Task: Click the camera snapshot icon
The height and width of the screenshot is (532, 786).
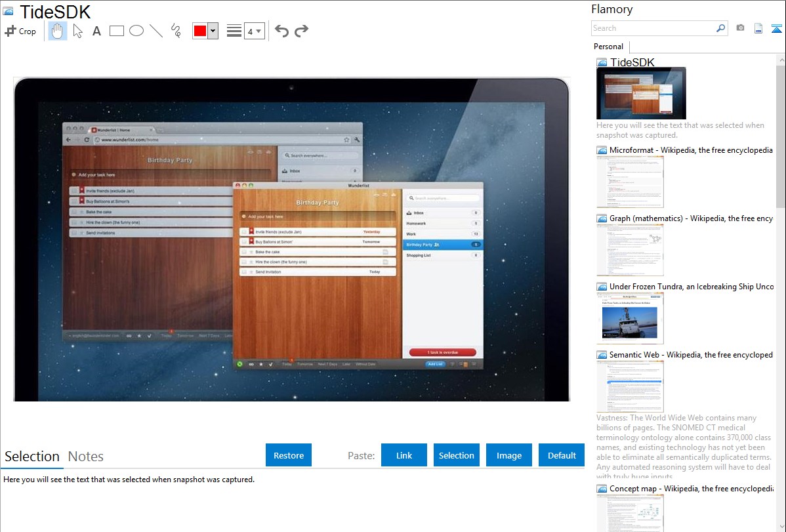Action: pyautogui.click(x=740, y=28)
